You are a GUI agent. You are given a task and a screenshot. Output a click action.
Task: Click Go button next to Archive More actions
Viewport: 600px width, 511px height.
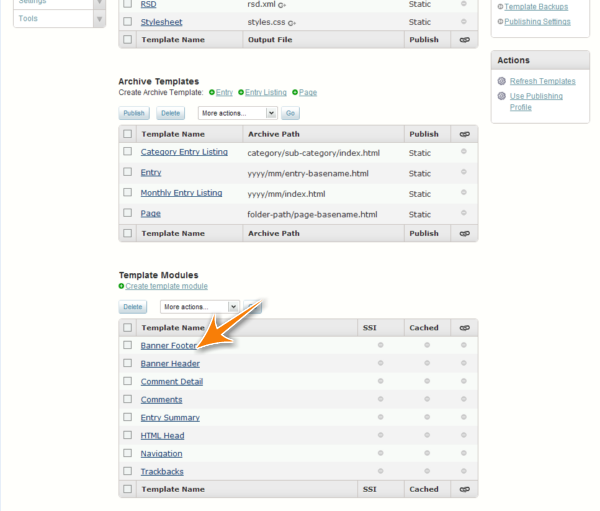tap(290, 113)
